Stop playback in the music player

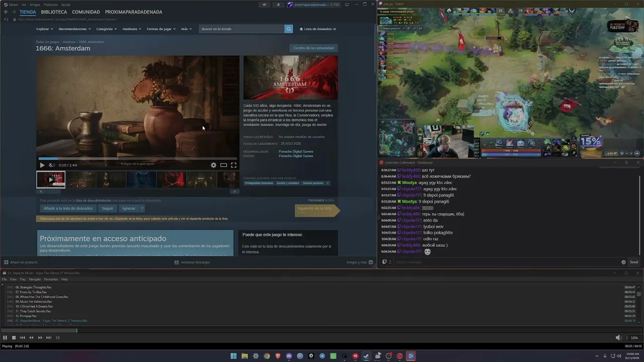(x=14, y=338)
